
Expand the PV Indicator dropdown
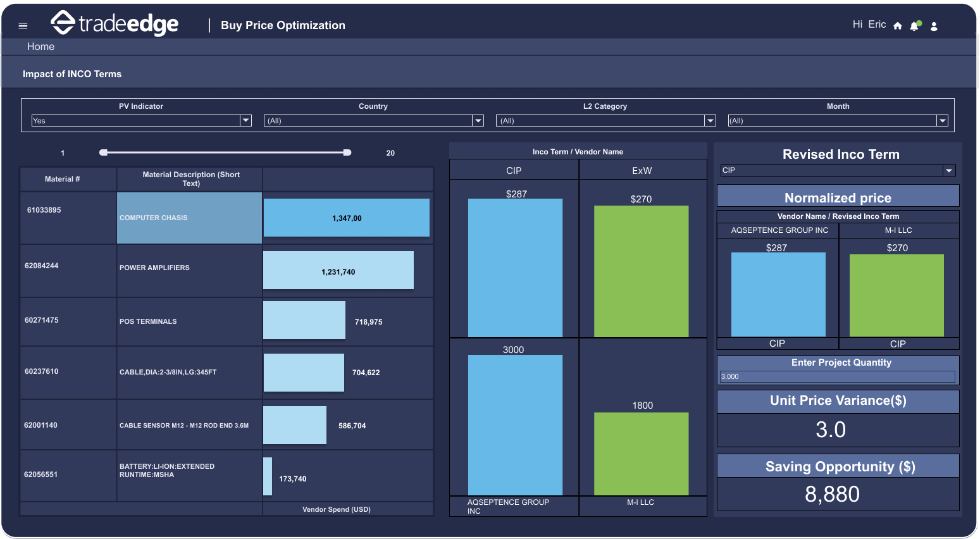[245, 121]
